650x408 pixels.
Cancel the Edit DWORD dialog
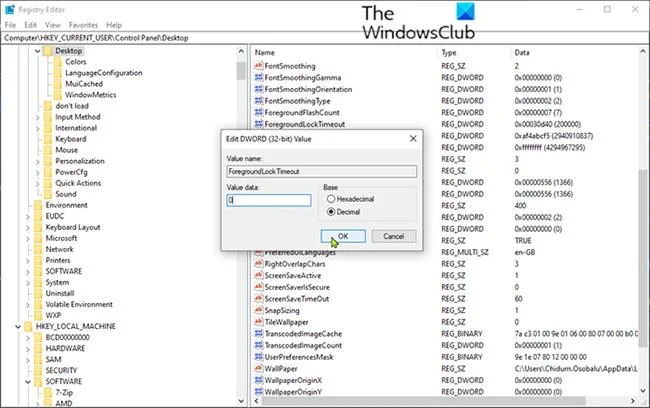click(x=393, y=236)
